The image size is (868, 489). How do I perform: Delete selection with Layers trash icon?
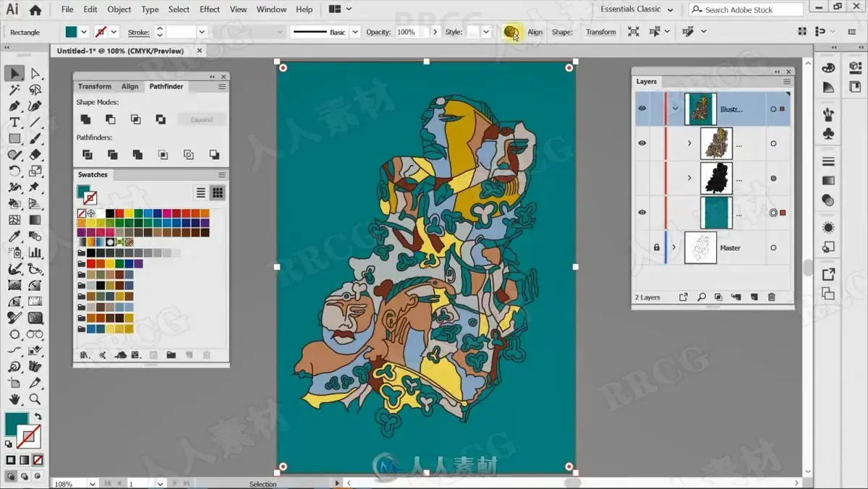[771, 297]
